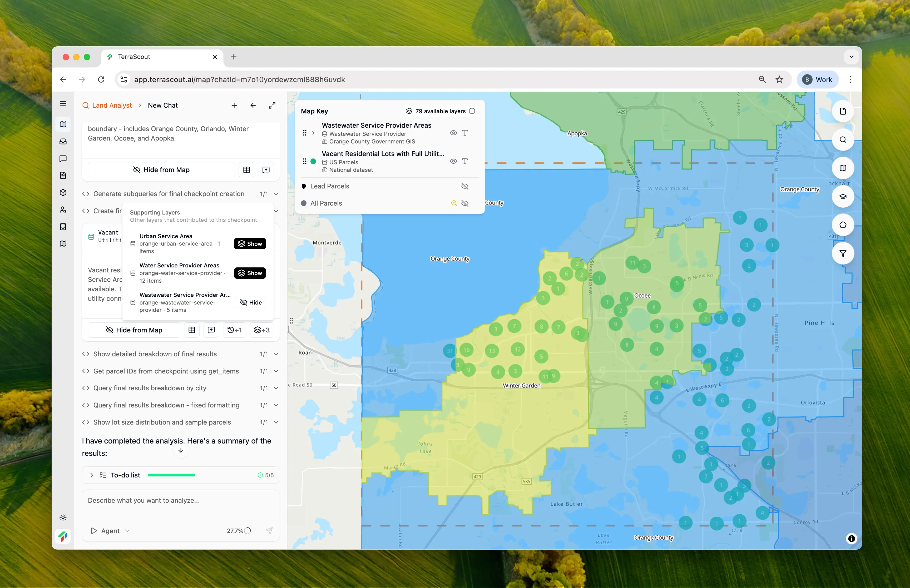
Task: Show the hidden Lead Parcels layer
Action: tap(464, 186)
